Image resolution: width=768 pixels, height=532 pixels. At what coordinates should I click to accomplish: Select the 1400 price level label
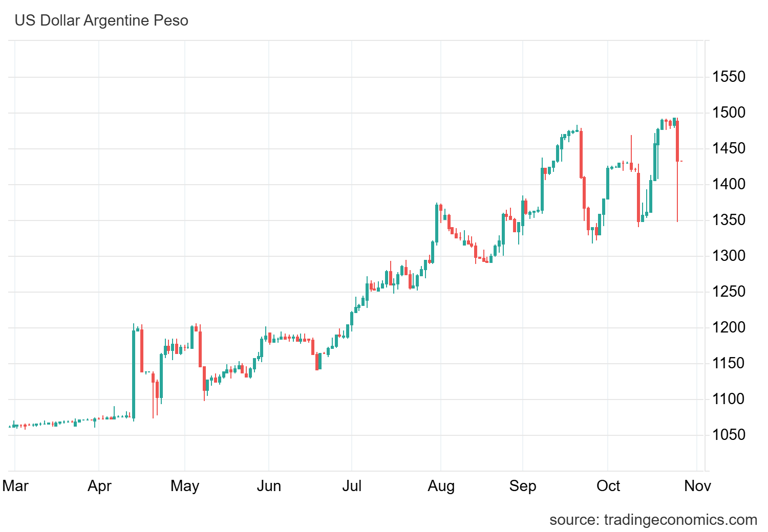coord(729,185)
